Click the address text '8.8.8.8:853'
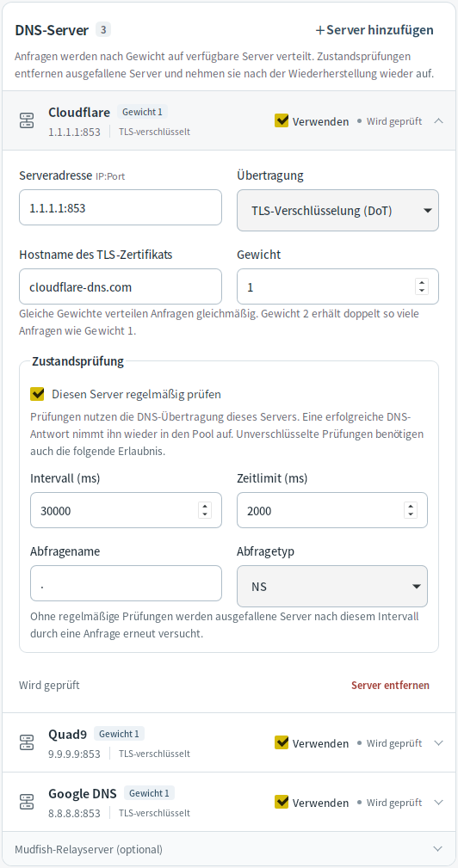This screenshot has height=868, width=458. pos(74,813)
